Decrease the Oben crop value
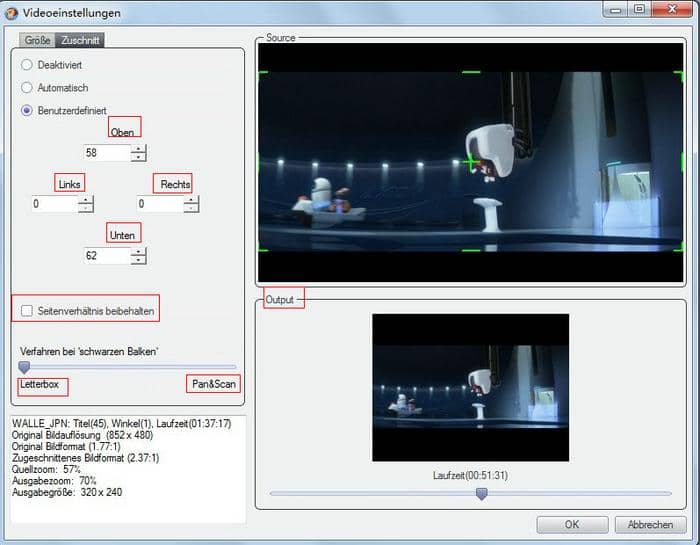This screenshot has width=700, height=545. click(x=139, y=157)
